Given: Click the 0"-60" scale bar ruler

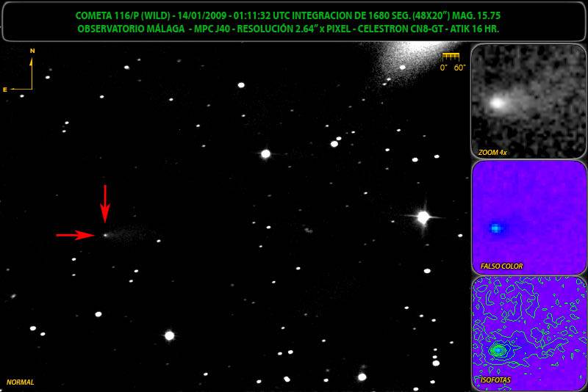Looking at the screenshot, I should pos(451,57).
